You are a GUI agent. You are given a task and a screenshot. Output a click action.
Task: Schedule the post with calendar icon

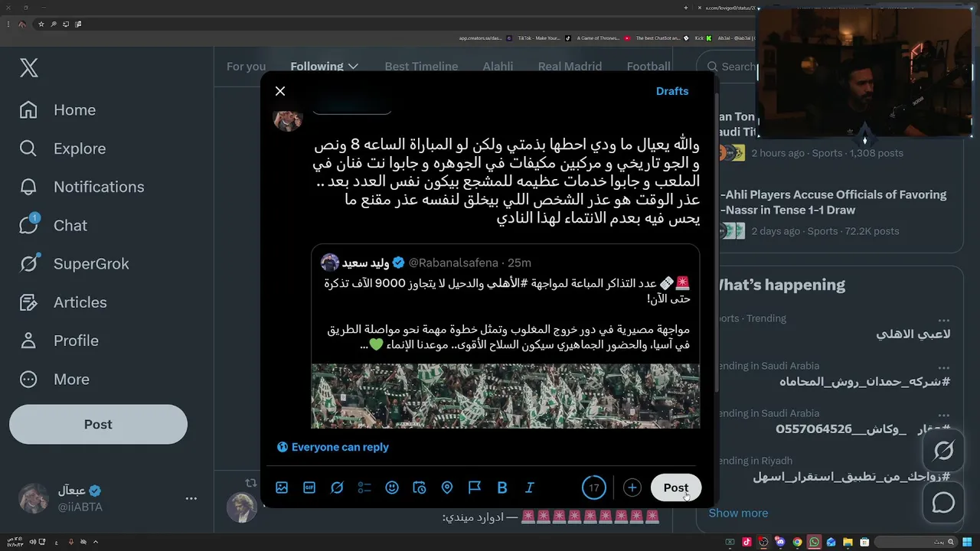420,487
